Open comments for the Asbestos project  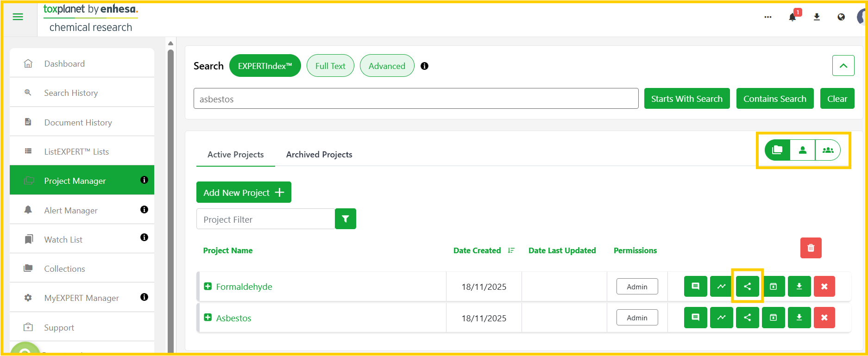[695, 318]
